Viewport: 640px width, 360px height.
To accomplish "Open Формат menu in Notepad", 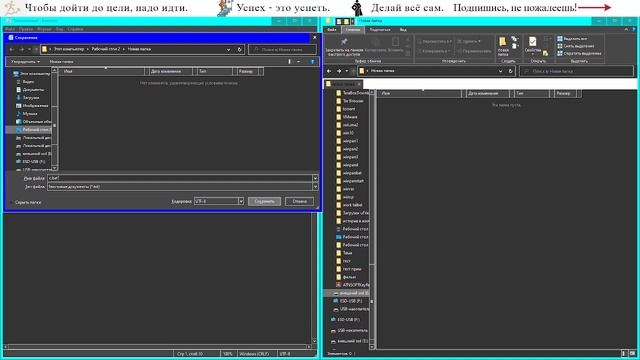I will click(44, 29).
